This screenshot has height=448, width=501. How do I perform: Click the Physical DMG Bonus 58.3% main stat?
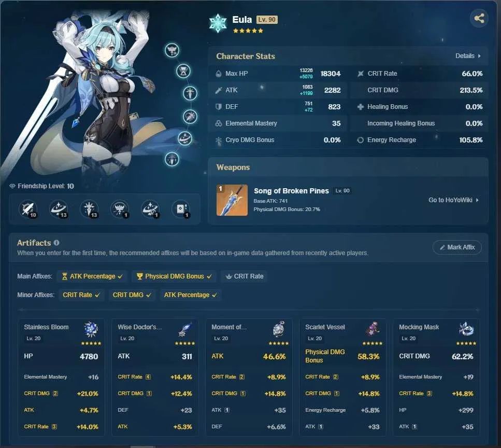pos(342,356)
